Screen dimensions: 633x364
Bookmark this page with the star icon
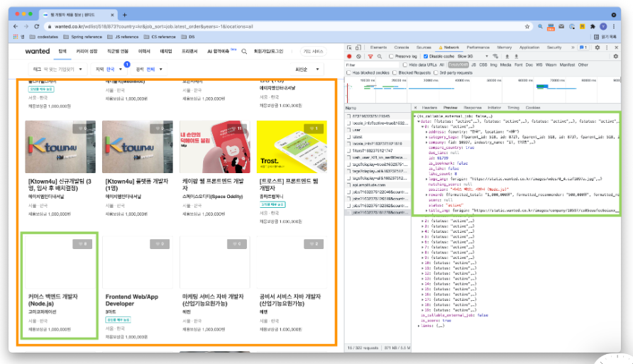tap(527, 26)
